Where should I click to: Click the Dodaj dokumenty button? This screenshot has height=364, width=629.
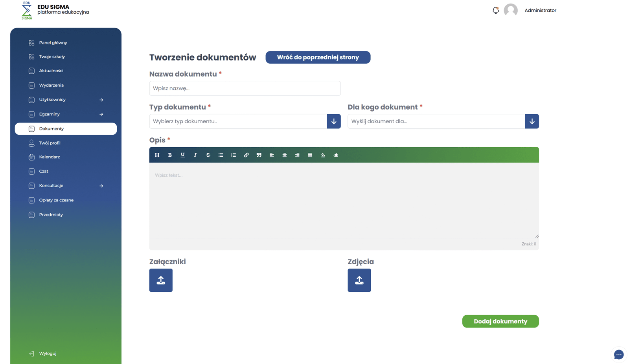pyautogui.click(x=500, y=321)
